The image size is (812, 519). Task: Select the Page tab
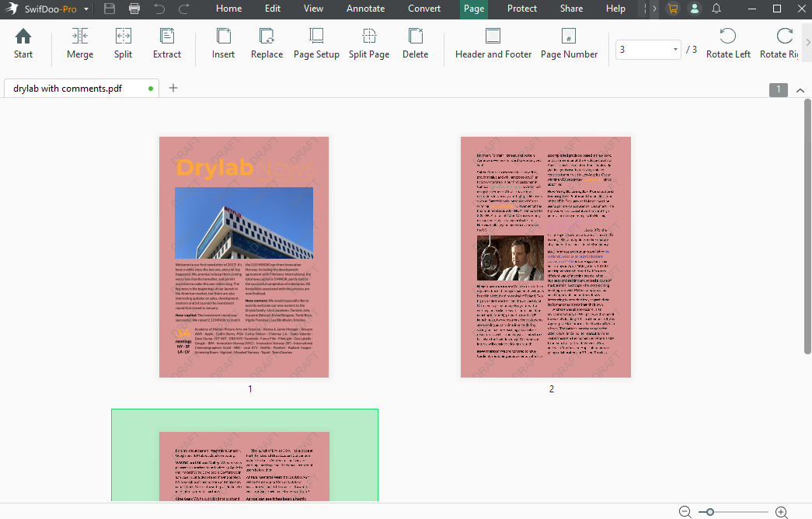(x=474, y=9)
